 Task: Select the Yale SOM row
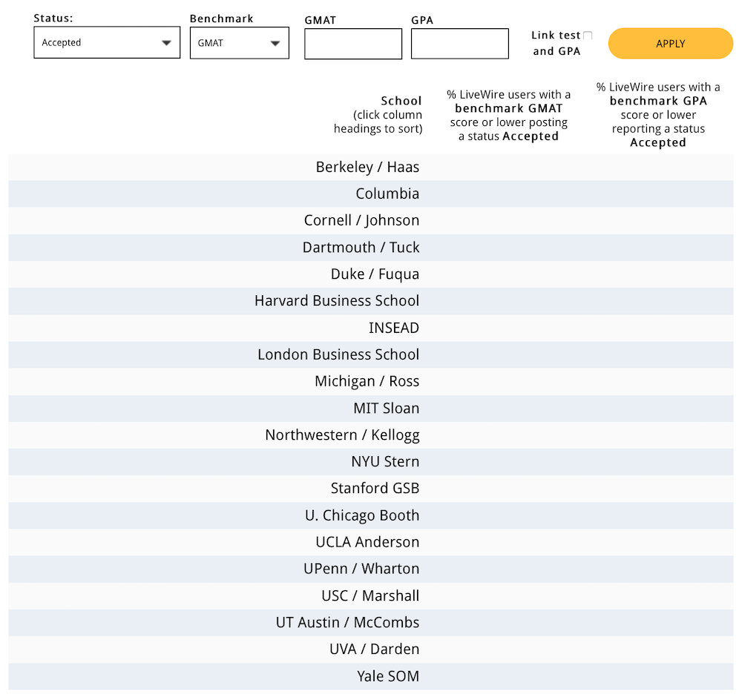click(387, 676)
